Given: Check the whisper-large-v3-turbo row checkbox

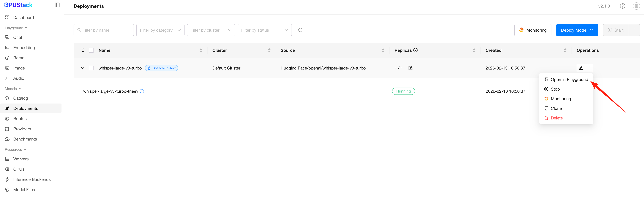Looking at the screenshot, I should pos(92,68).
